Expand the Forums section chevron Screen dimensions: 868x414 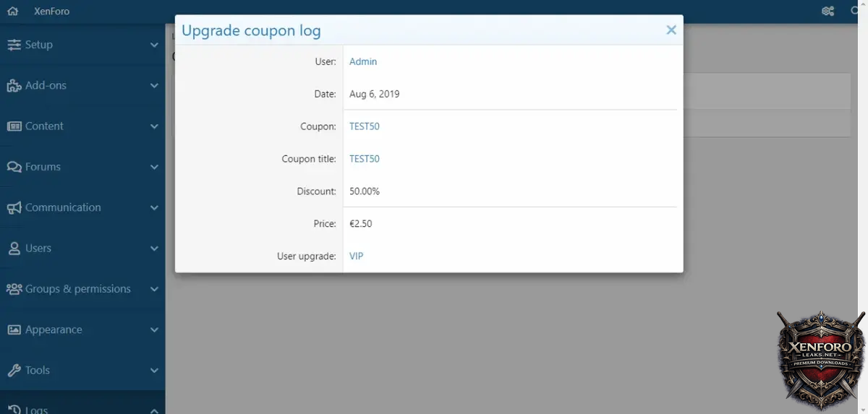tap(154, 167)
